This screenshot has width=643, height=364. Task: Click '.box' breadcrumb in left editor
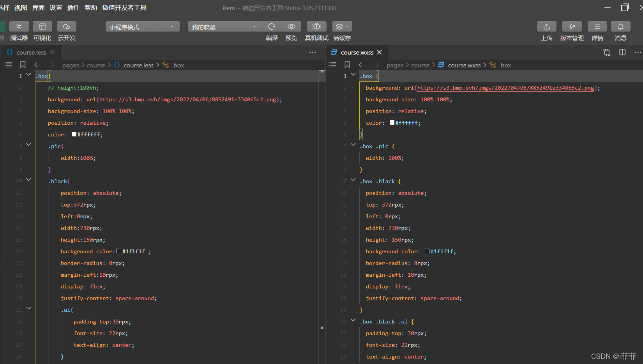pyautogui.click(x=178, y=65)
